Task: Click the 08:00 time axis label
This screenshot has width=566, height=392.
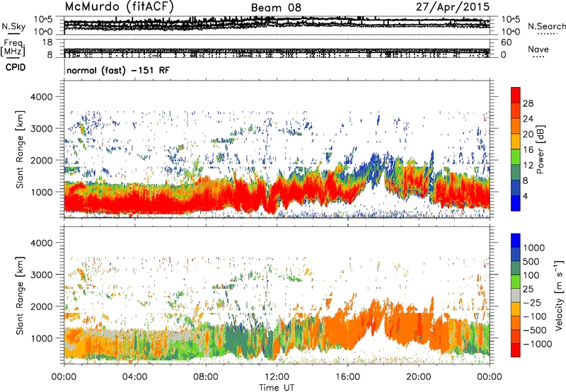Action: 205,376
